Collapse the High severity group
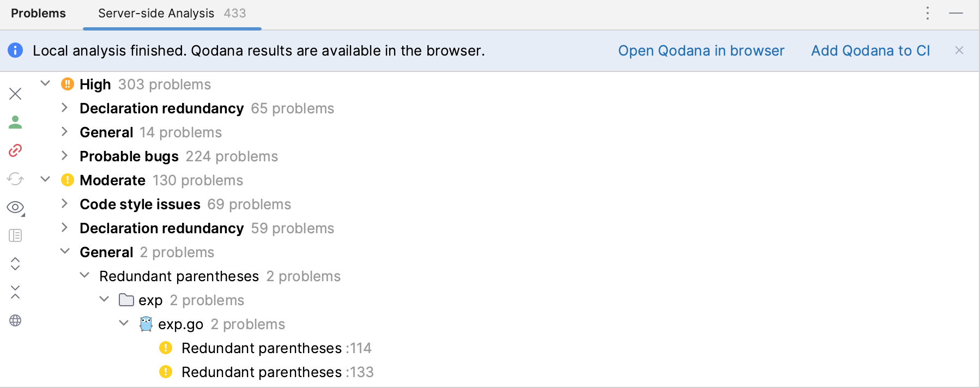980x388 pixels. click(45, 84)
